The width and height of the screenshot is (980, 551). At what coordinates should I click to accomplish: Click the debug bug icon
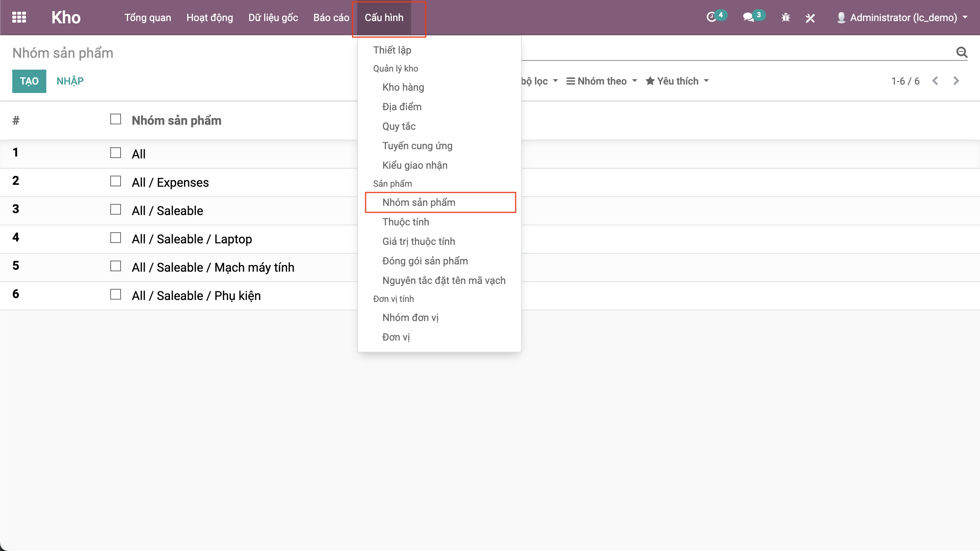coord(786,18)
